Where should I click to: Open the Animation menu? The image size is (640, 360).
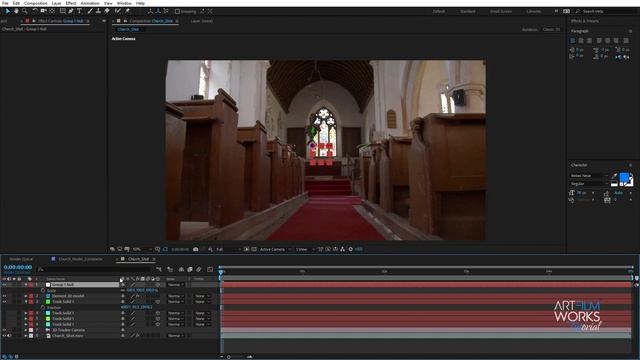90,3
